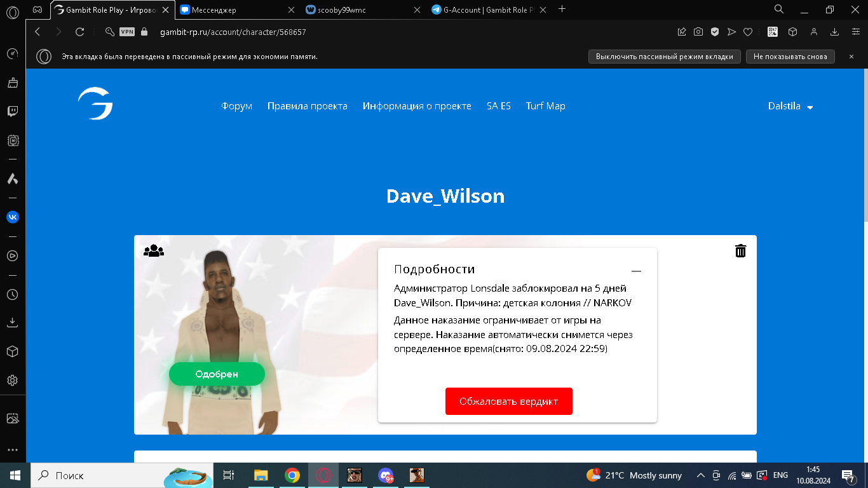
Task: Click the snapshot camera icon in address bar
Action: [x=698, y=32]
